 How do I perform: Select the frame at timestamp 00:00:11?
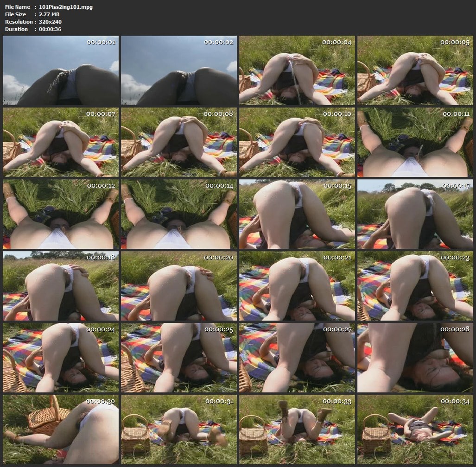[x=415, y=142]
